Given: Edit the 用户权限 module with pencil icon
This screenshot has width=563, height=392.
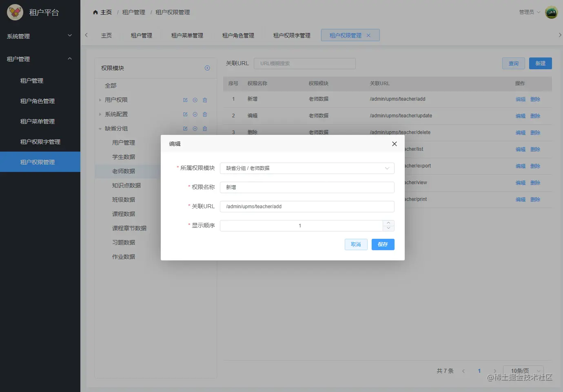Looking at the screenshot, I should 185,100.
